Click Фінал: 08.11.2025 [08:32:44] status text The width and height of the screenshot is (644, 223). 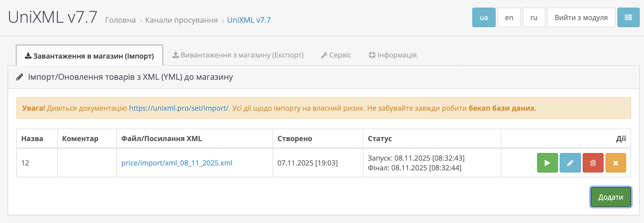click(x=415, y=168)
